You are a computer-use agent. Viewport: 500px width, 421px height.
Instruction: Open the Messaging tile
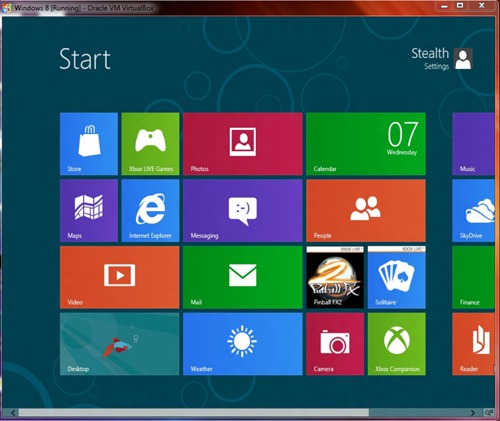(243, 211)
